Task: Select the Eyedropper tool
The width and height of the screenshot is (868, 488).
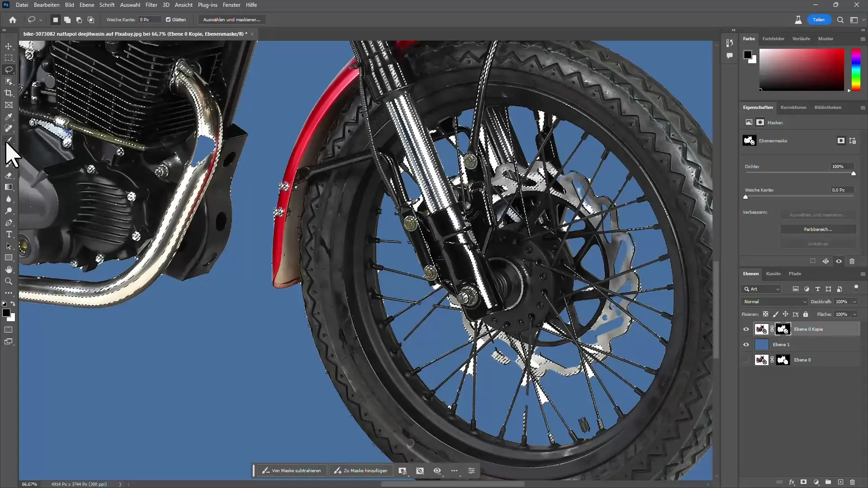Action: click(x=9, y=117)
